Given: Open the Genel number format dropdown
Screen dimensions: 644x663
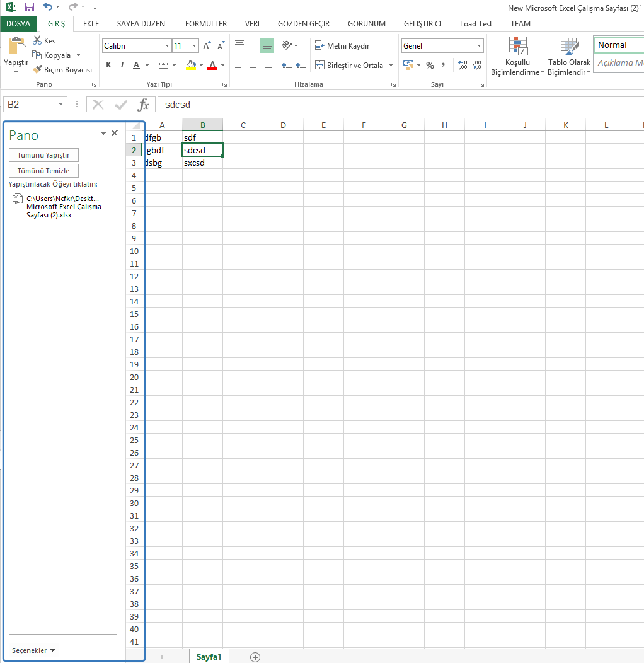Looking at the screenshot, I should tap(479, 45).
